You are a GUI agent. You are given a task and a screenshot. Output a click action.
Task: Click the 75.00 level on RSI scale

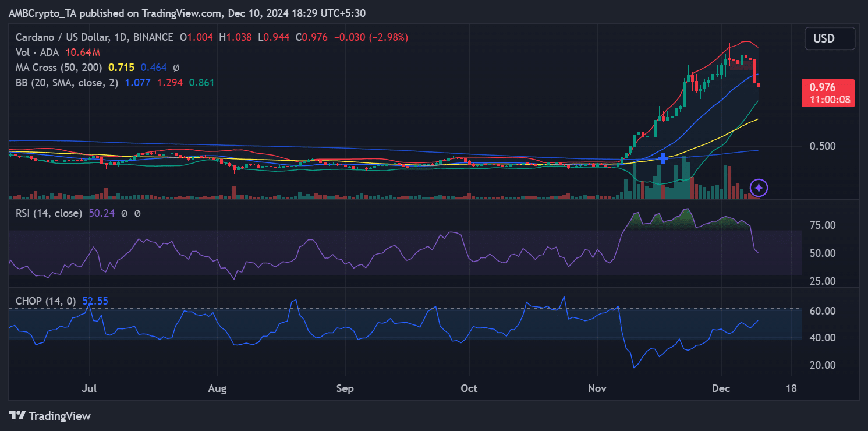click(x=822, y=225)
